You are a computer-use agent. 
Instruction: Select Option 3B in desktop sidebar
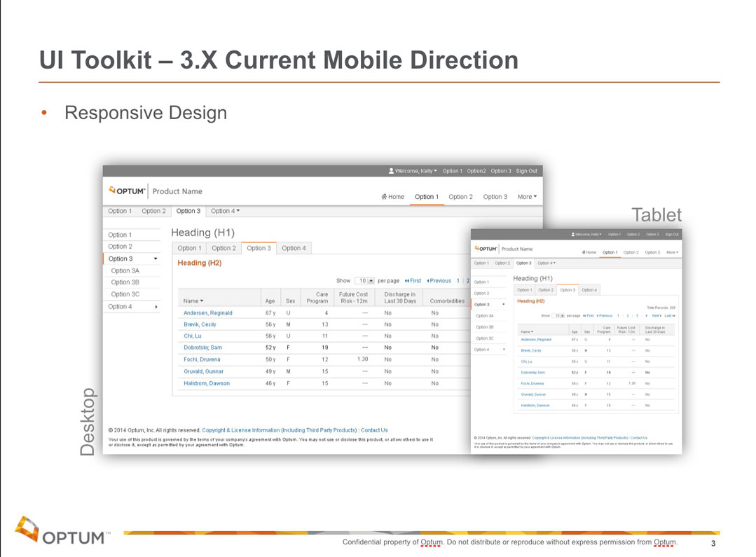[125, 282]
